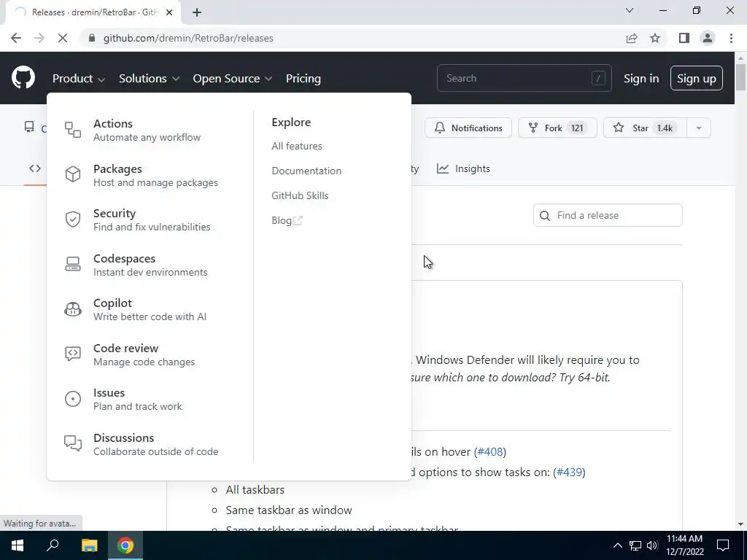Open Windows notification center
Image resolution: width=747 pixels, height=560 pixels.
[723, 545]
